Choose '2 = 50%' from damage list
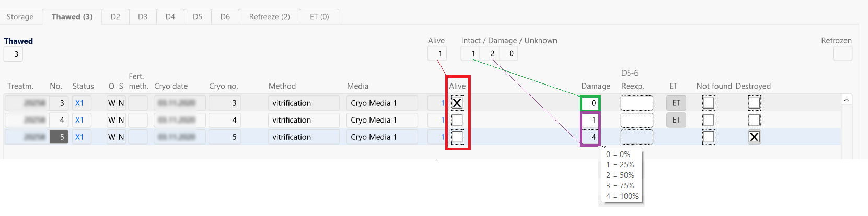The height and width of the screenshot is (216, 868). (x=620, y=175)
